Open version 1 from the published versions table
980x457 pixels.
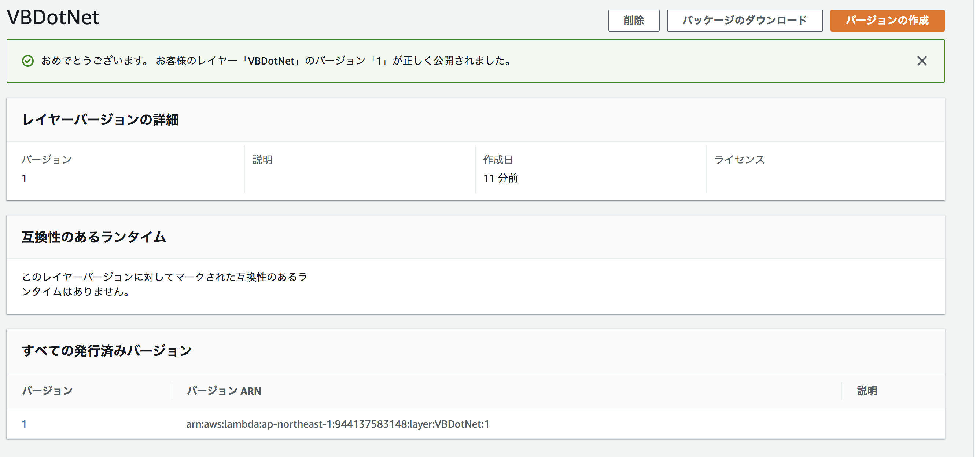click(24, 424)
